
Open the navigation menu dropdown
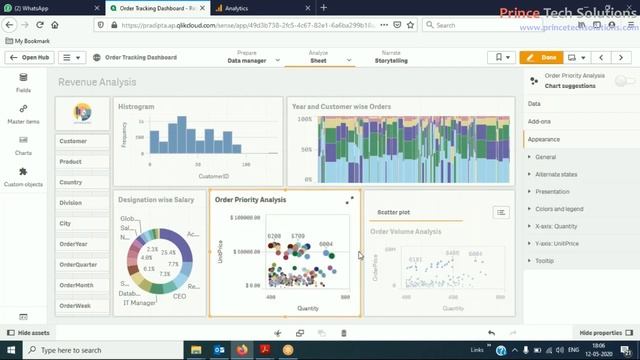72,58
